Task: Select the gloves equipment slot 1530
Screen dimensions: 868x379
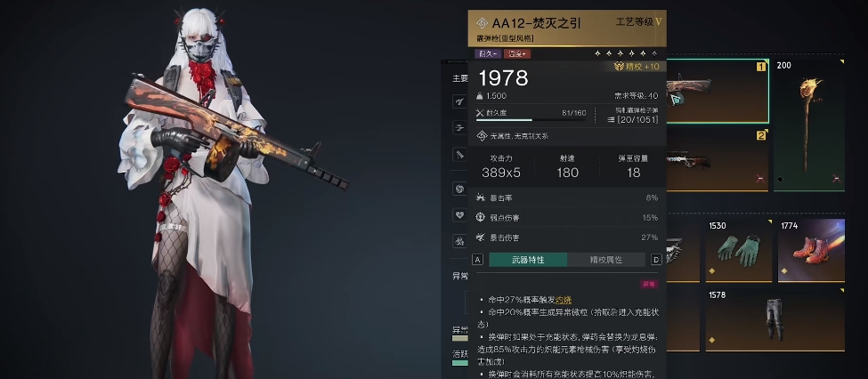Action: pyautogui.click(x=738, y=250)
